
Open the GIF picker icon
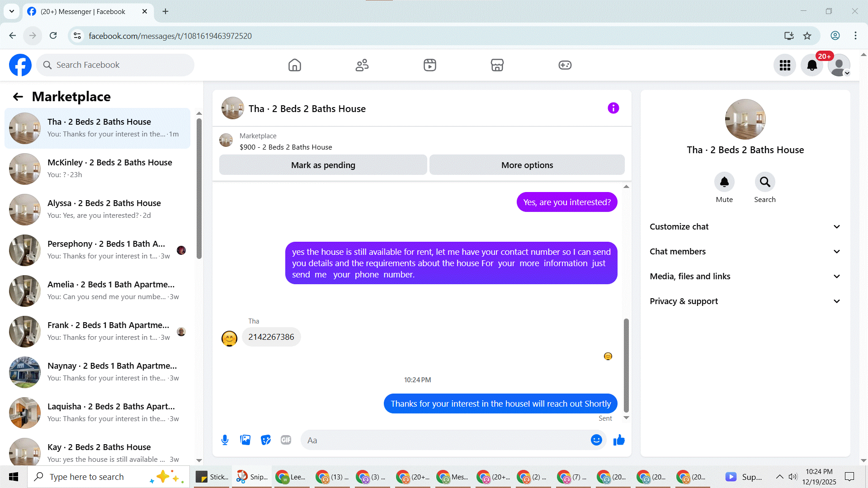[x=286, y=440]
